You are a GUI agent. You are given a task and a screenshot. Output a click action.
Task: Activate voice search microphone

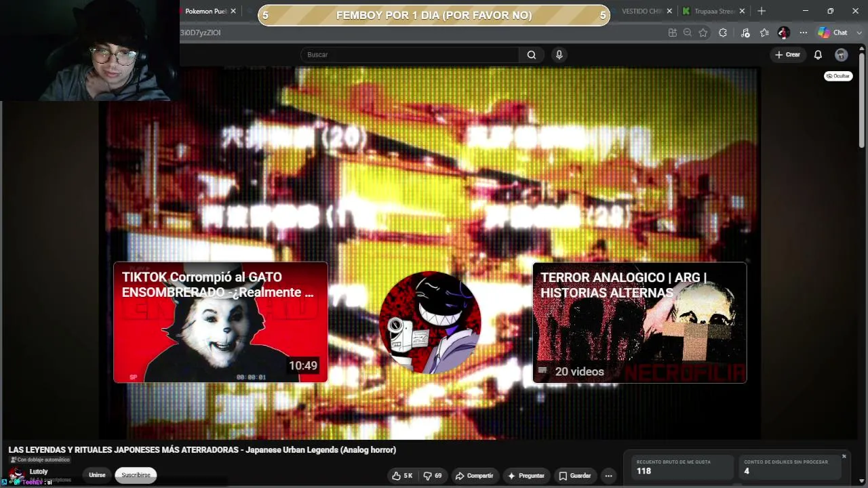pyautogui.click(x=559, y=55)
